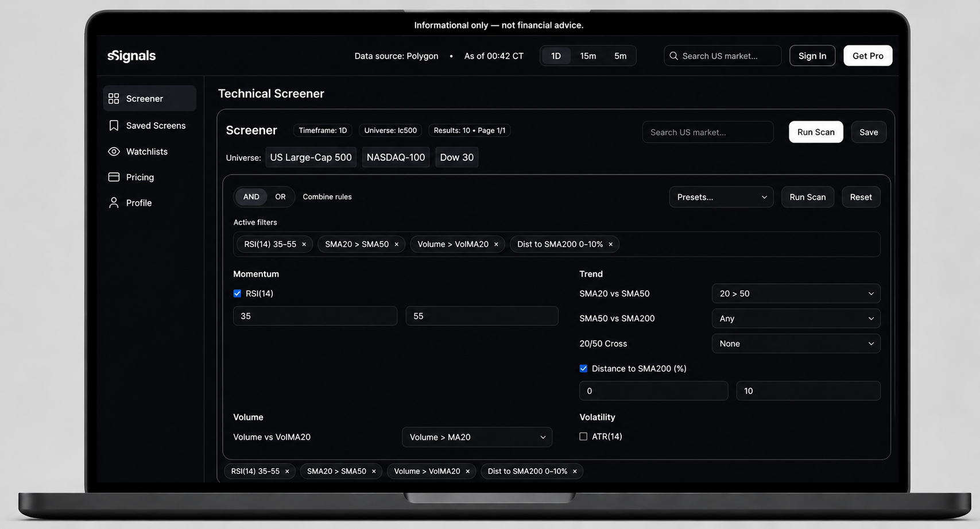Open Volume vs VolMA20 dropdown
Image resolution: width=980 pixels, height=529 pixels.
pos(477,437)
